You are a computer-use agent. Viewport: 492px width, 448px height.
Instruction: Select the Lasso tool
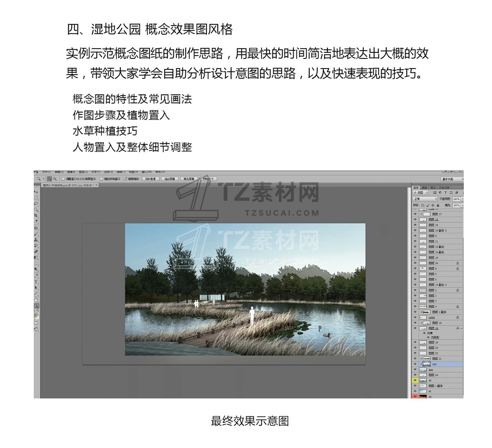36,204
